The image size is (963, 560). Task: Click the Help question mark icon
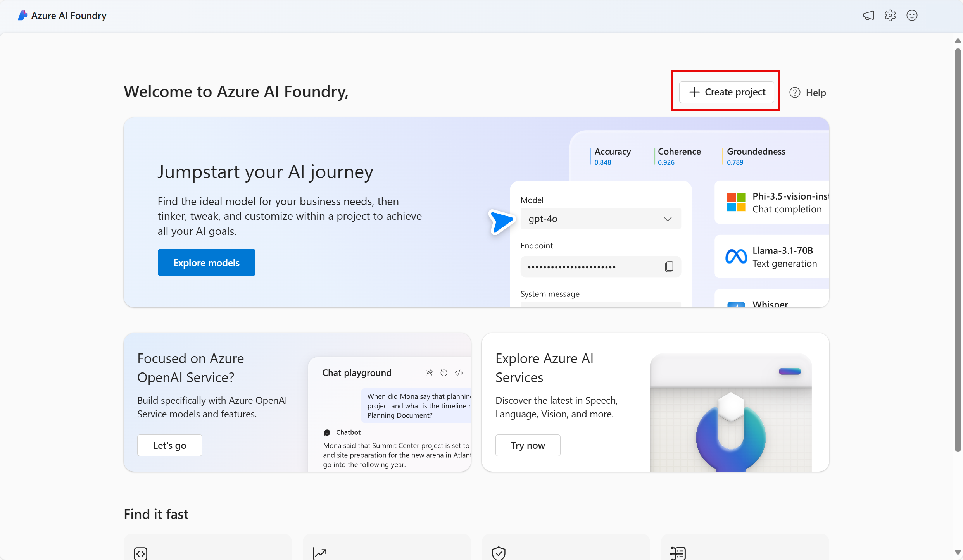pyautogui.click(x=795, y=93)
